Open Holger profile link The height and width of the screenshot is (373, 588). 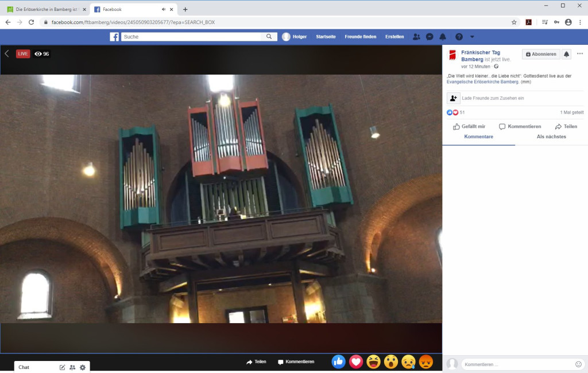[295, 37]
